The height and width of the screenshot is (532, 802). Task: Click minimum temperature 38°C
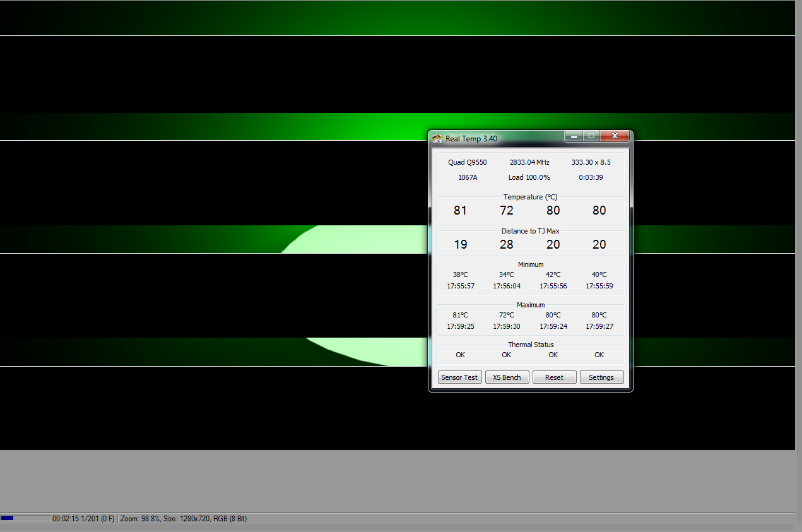pos(461,275)
